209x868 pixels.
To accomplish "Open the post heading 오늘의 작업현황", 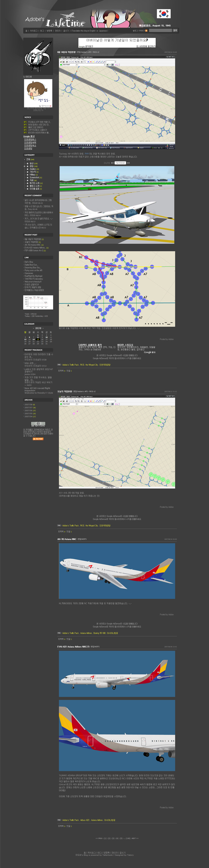I will click(64, 392).
